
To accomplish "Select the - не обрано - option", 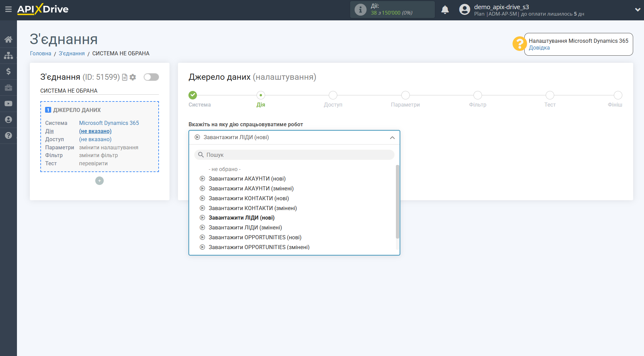I will [x=224, y=169].
